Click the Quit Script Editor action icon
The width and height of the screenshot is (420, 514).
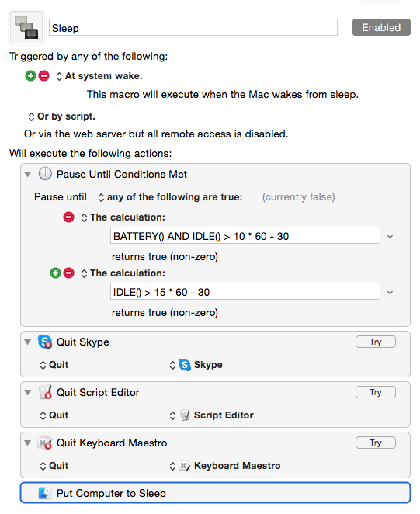[45, 392]
